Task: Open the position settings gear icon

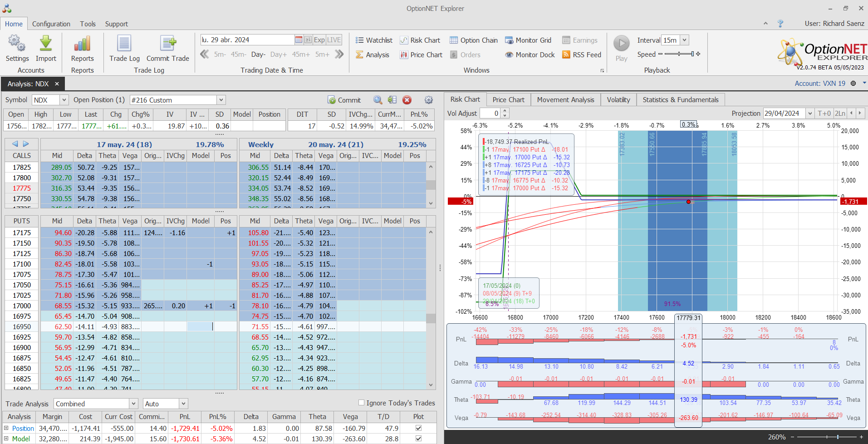Action: click(x=428, y=100)
